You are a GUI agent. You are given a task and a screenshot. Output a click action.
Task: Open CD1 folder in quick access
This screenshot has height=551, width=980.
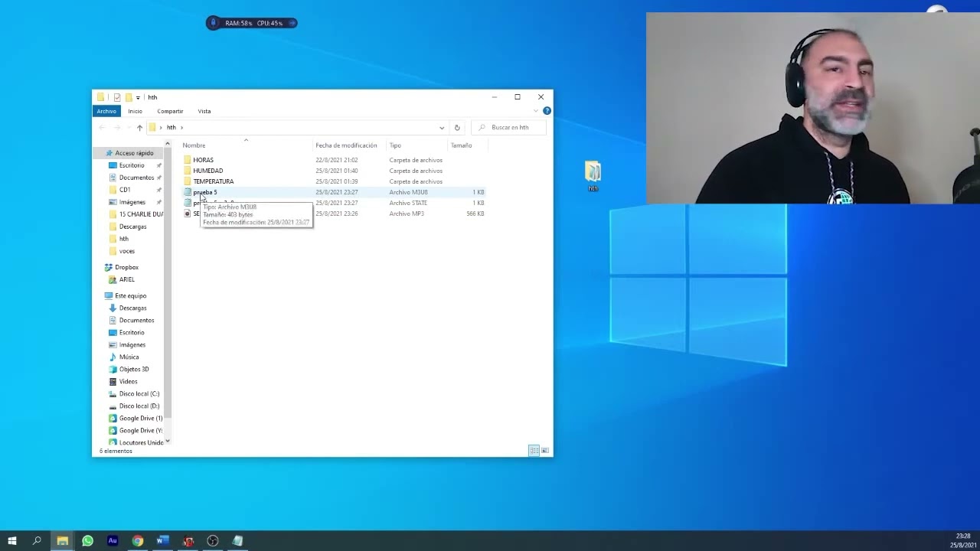(x=124, y=190)
